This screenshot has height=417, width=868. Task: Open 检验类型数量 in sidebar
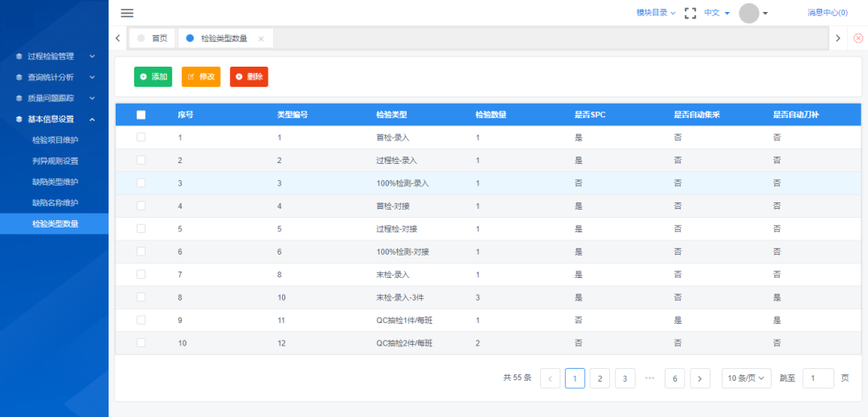55,224
